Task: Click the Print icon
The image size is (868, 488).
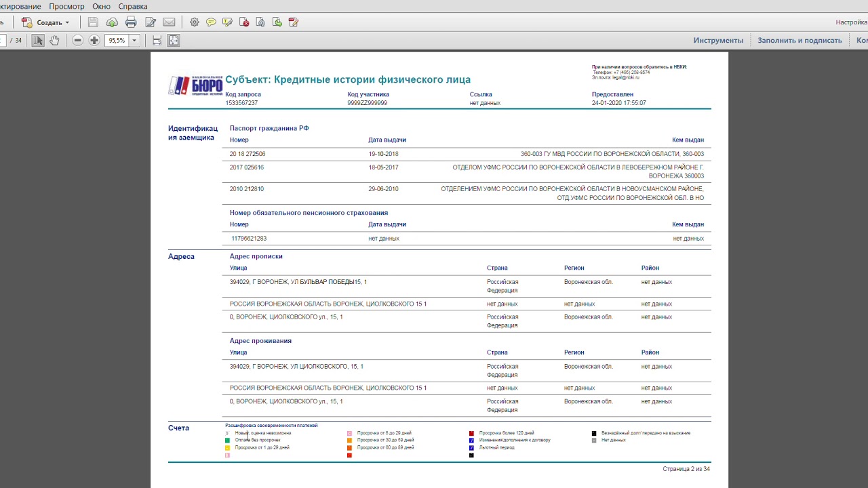Action: point(131,22)
